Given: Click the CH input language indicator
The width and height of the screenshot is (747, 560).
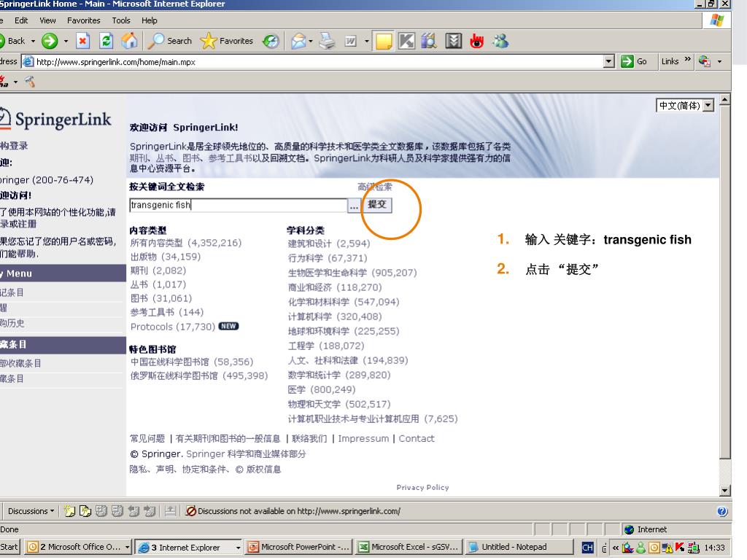Looking at the screenshot, I should [x=588, y=548].
